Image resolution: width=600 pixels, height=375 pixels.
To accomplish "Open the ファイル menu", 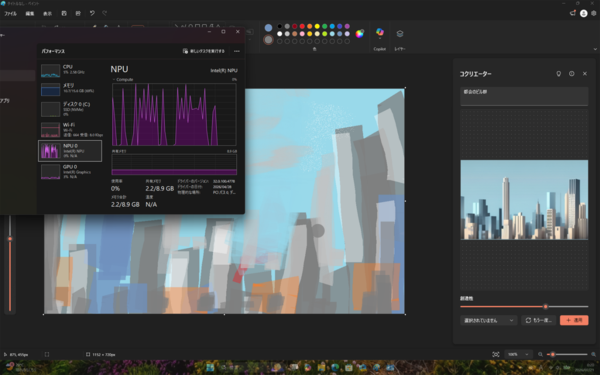I will [10, 13].
